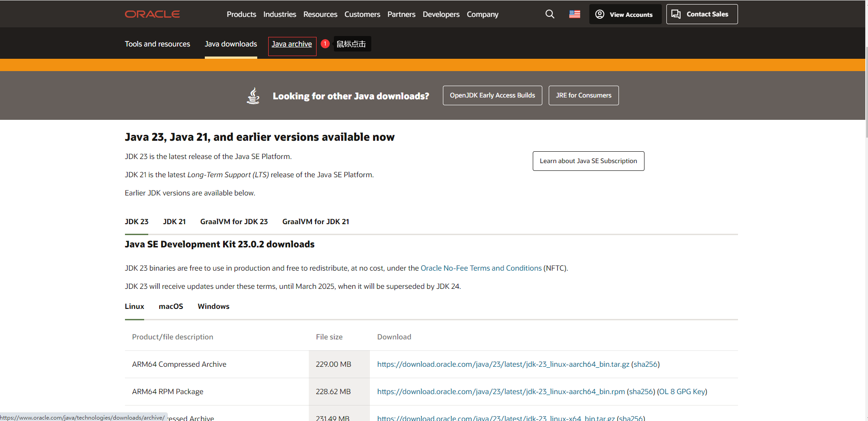Open the search magnifier icon
This screenshot has height=421, width=868.
[550, 14]
